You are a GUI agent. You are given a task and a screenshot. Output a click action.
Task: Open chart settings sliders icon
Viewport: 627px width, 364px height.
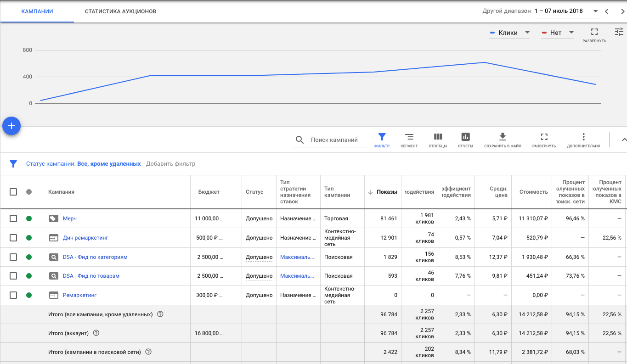(619, 32)
